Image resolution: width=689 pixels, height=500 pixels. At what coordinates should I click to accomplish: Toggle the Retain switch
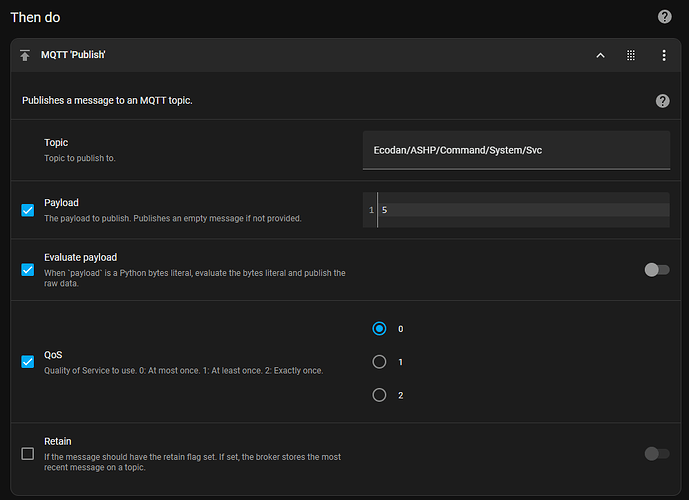pos(657,453)
